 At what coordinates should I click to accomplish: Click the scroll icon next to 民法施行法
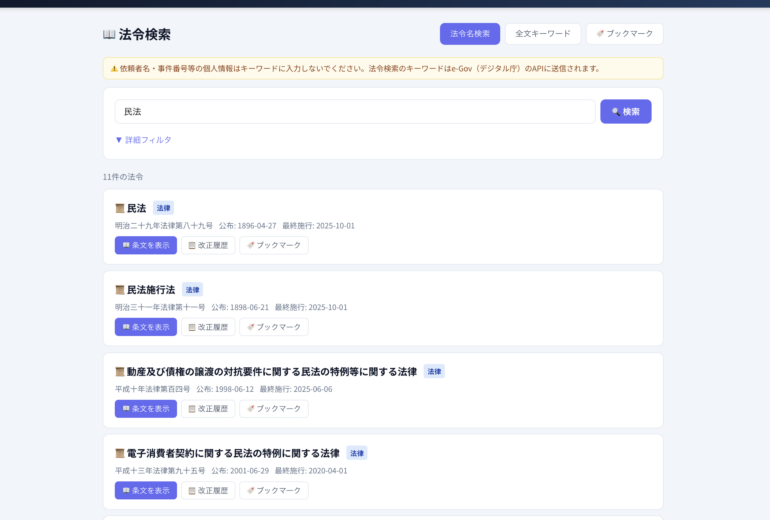coord(120,290)
